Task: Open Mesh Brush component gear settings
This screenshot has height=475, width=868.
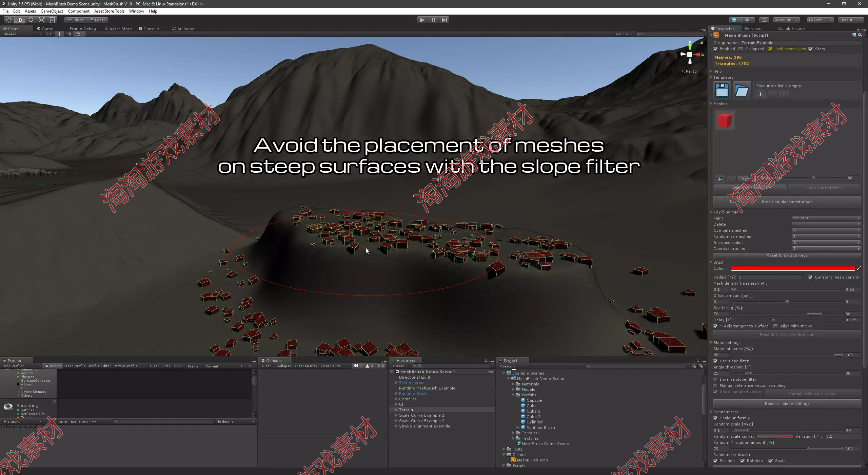Action: pos(860,35)
